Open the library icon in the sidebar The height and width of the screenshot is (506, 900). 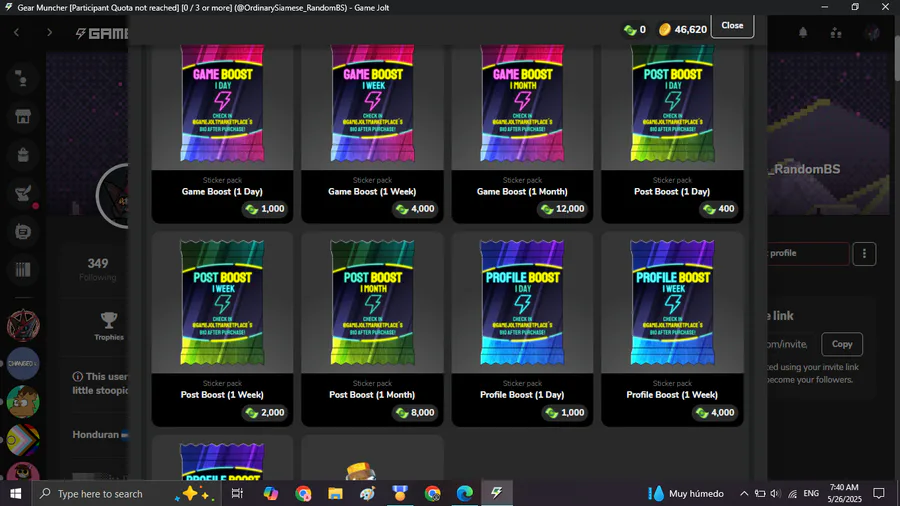click(x=23, y=270)
